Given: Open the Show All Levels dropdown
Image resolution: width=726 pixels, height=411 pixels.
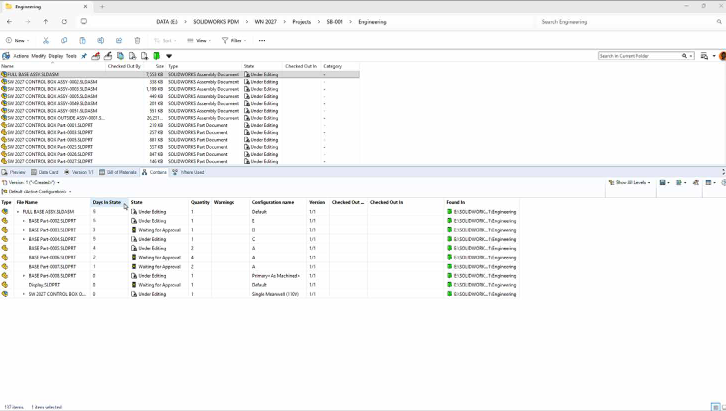Looking at the screenshot, I should click(x=630, y=183).
